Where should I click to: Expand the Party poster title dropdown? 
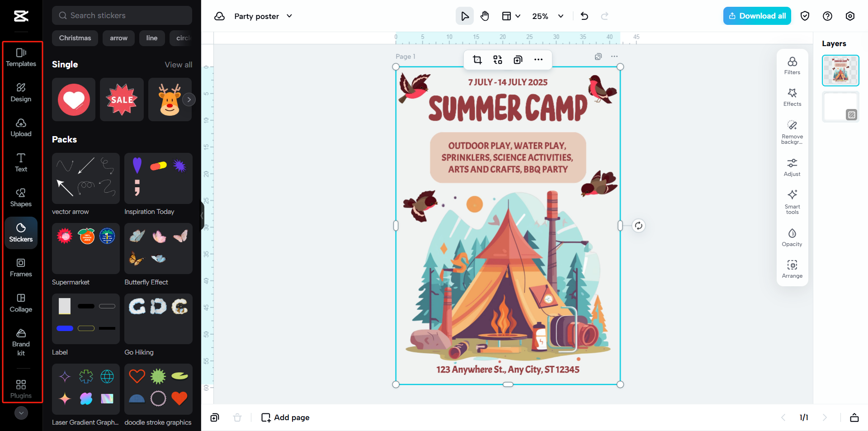tap(289, 16)
